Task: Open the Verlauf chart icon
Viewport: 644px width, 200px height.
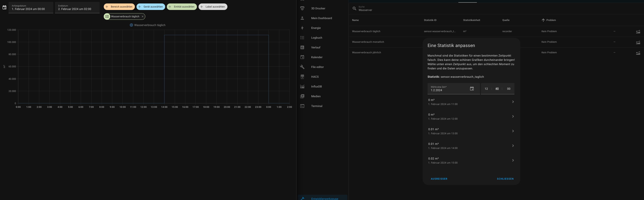Action: pyautogui.click(x=302, y=47)
